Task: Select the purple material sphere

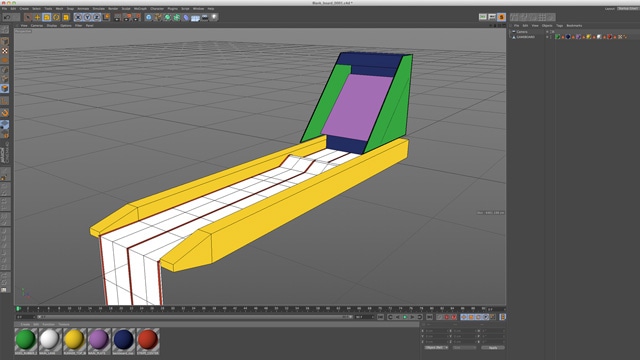Action: click(x=99, y=339)
